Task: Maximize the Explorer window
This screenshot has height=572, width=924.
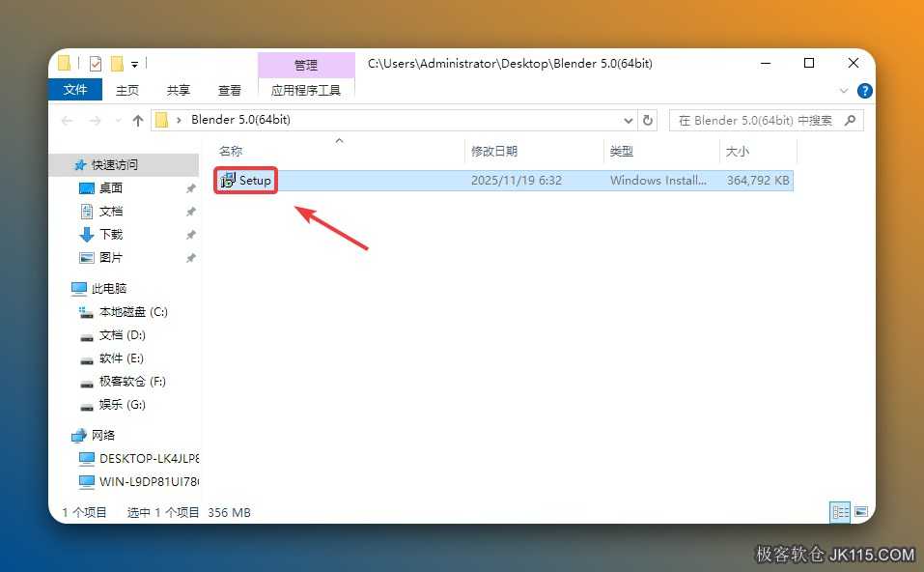Action: 809,63
